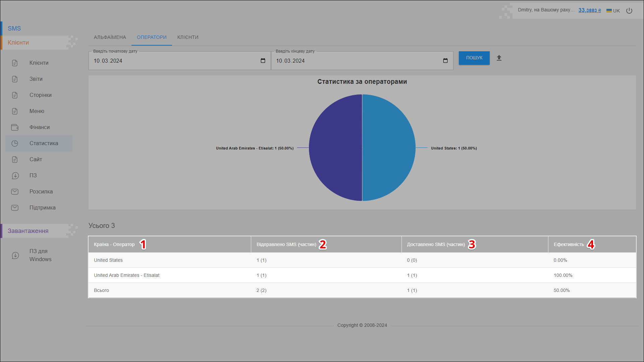Switch to the КЛІЄНТИ tab

pos(188,37)
